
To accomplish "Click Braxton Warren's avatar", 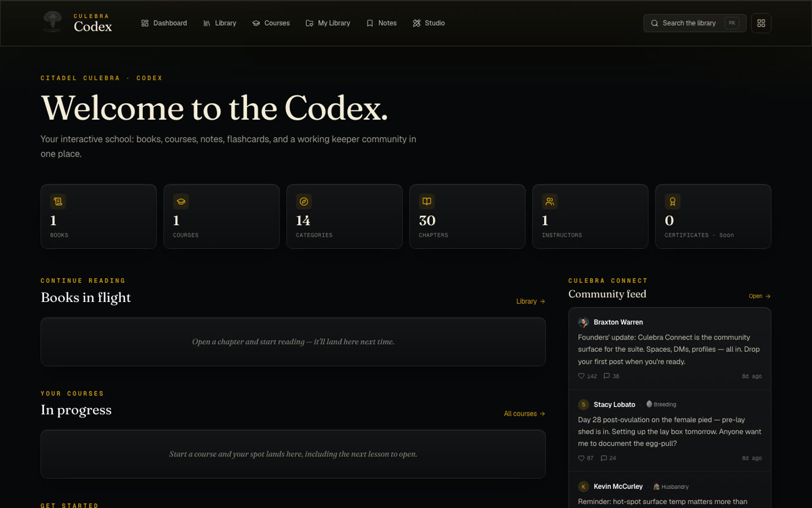I will 583,322.
